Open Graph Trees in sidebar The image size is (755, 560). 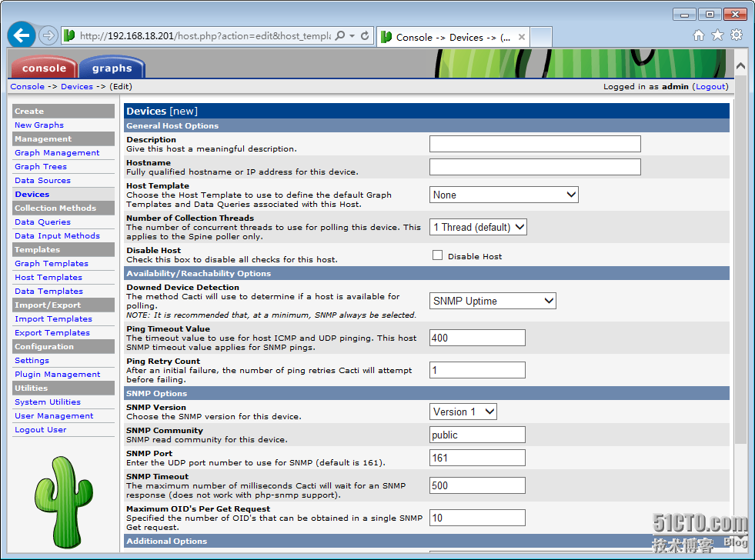(x=41, y=166)
